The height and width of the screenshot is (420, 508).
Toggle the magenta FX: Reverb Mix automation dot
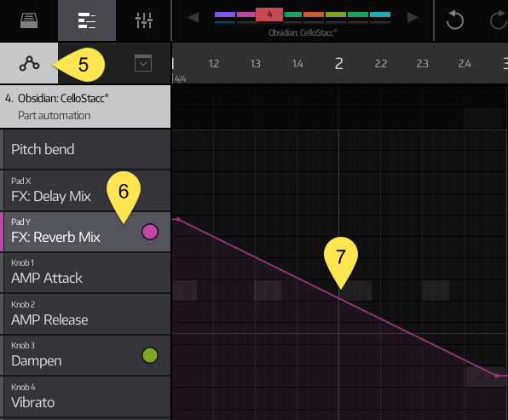coord(150,232)
